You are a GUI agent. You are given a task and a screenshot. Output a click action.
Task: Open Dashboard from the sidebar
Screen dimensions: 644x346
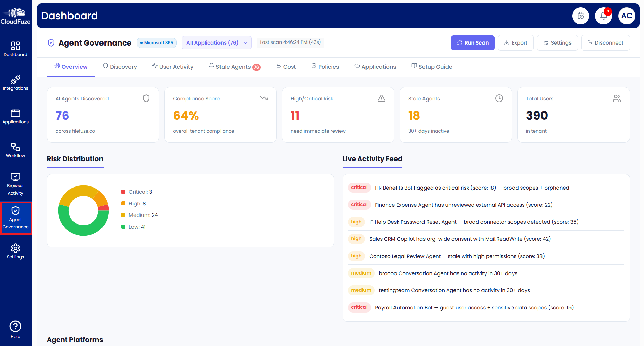16,49
